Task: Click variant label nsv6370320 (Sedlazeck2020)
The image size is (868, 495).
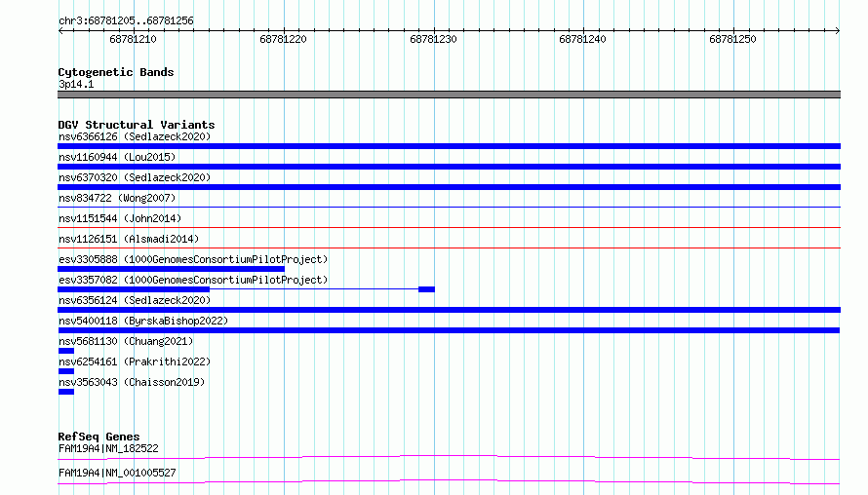Action: click(x=135, y=177)
